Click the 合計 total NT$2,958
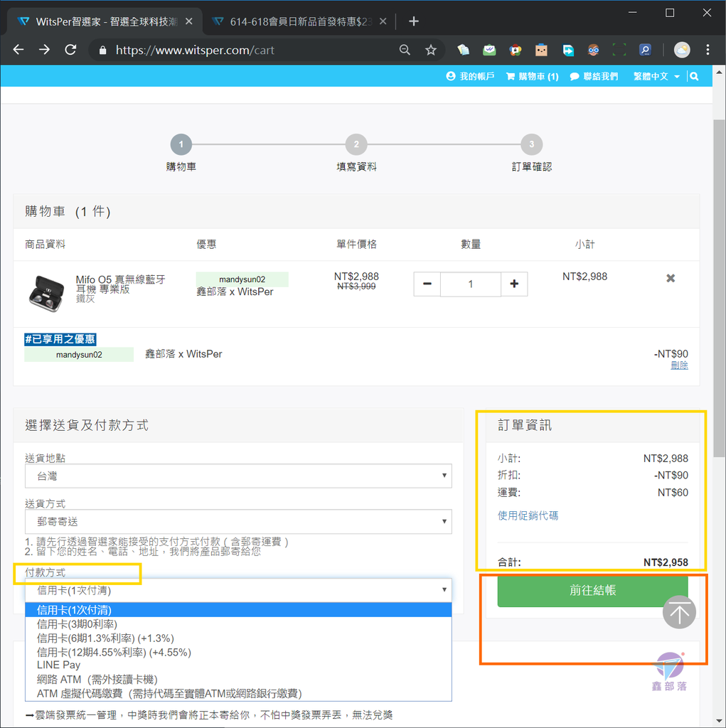 click(x=666, y=562)
